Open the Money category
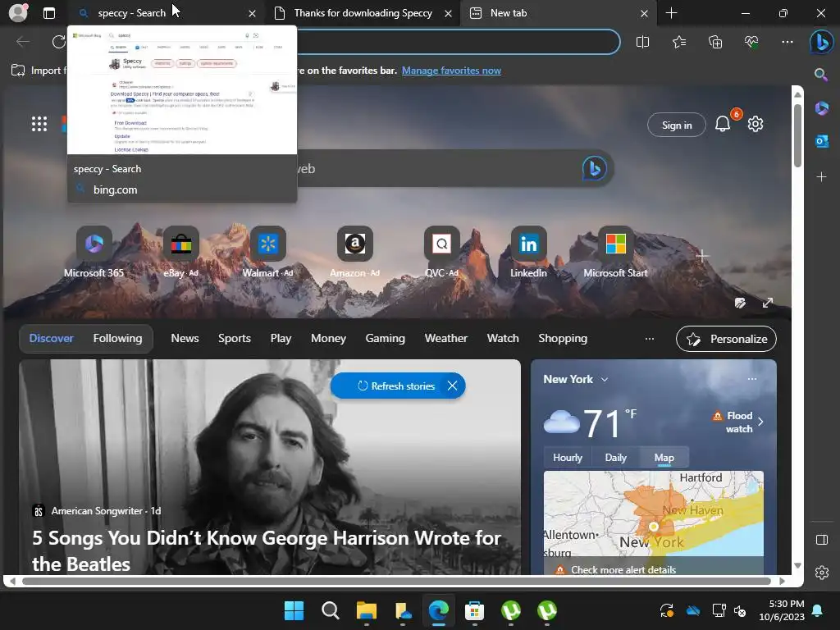This screenshot has width=840, height=630. click(x=328, y=339)
